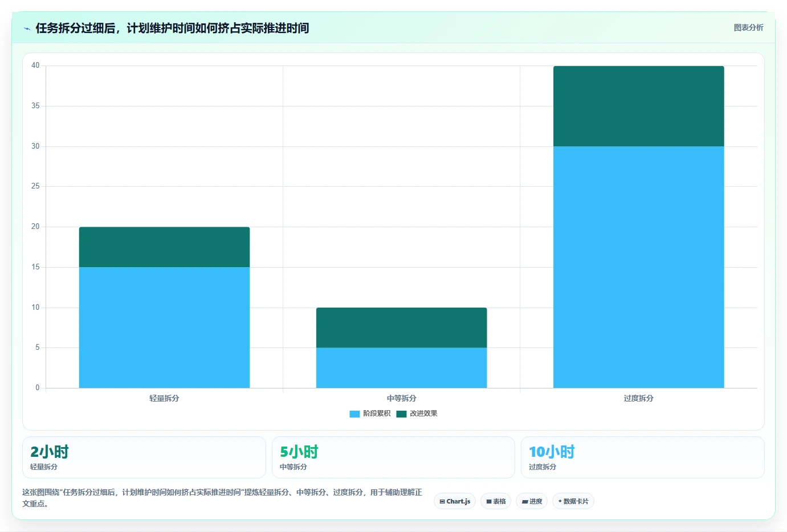Screen dimensions: 787x532
Task: Select the Chart.js tag chip
Action: pyautogui.click(x=455, y=501)
